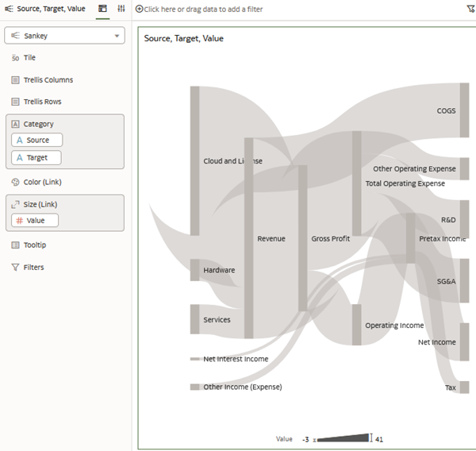Click the legend minimum value -3
Image resolution: width=476 pixels, height=451 pixels.
[x=305, y=439]
